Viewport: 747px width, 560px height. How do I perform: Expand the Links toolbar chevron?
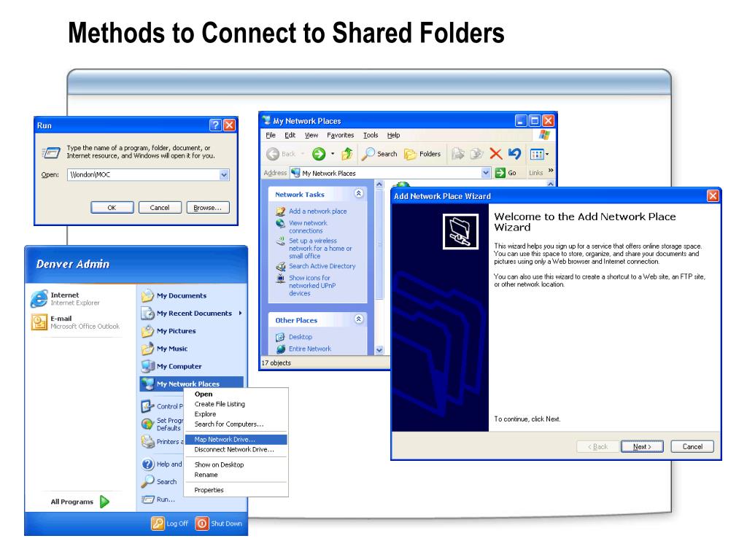coord(551,171)
